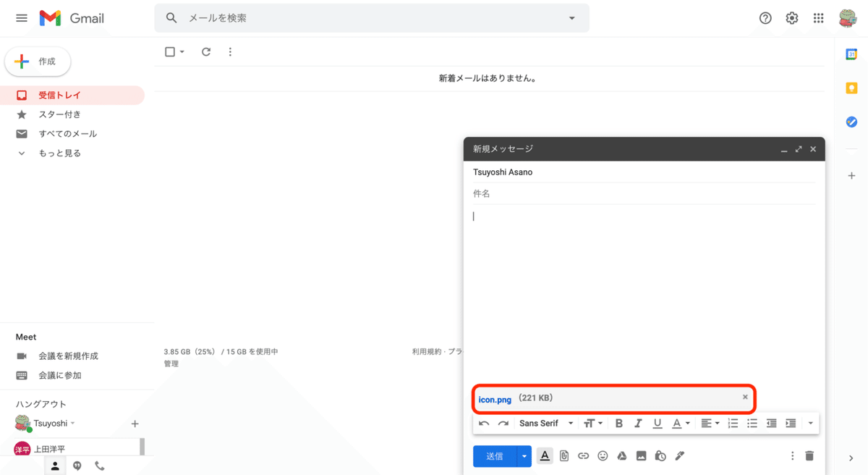The height and width of the screenshot is (475, 868).
Task: Open the Sans Serif font dropdown
Action: pyautogui.click(x=542, y=423)
